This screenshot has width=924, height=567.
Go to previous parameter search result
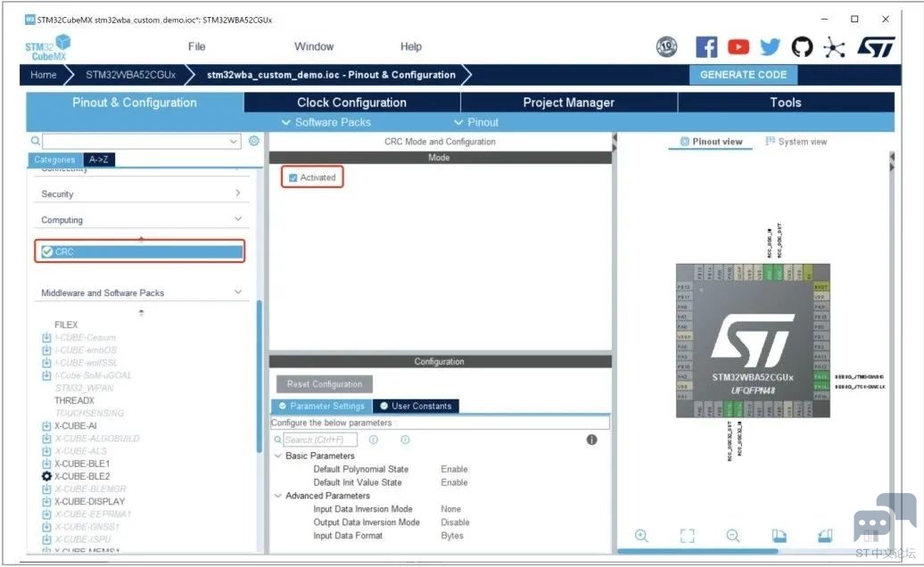[x=373, y=440]
